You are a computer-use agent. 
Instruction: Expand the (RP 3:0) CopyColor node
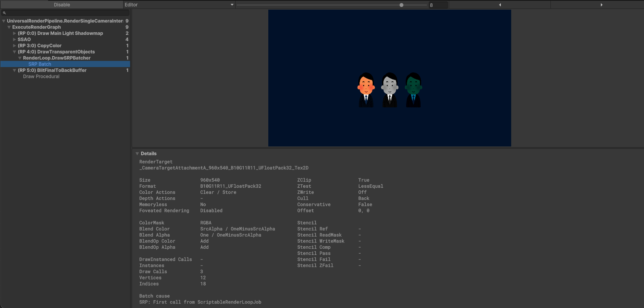tap(15, 45)
